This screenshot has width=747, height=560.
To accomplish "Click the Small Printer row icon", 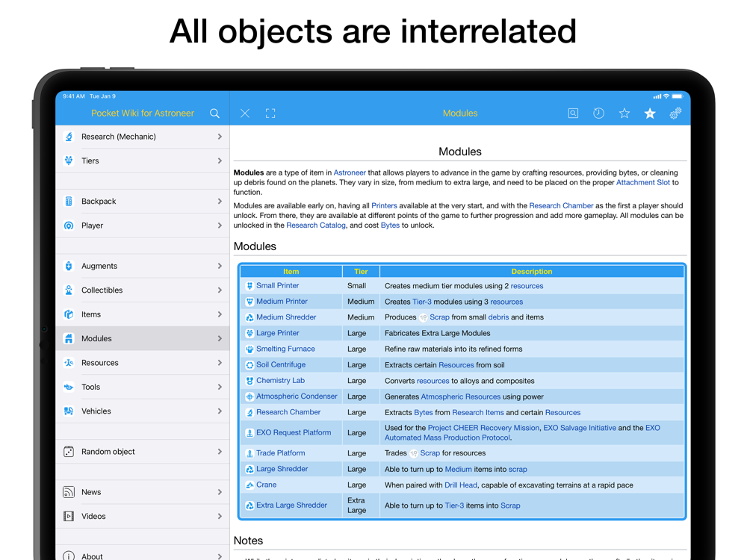I will tap(249, 286).
